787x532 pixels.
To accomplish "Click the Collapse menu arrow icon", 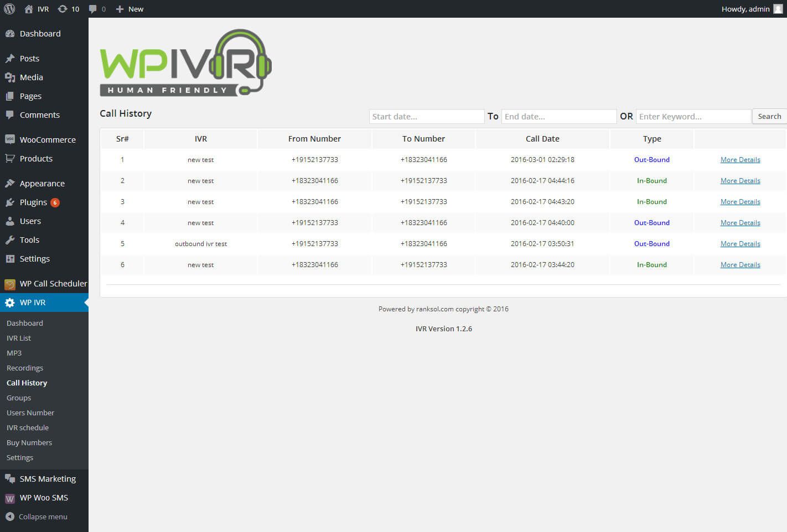I will click(10, 517).
